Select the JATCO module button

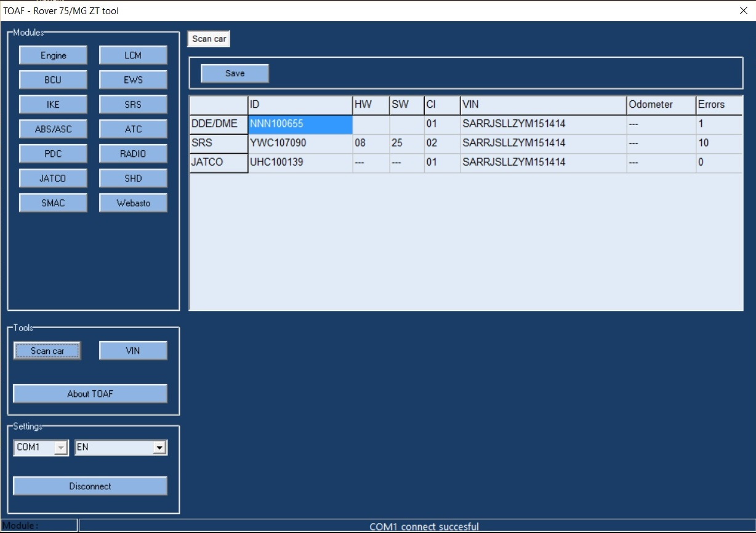53,178
